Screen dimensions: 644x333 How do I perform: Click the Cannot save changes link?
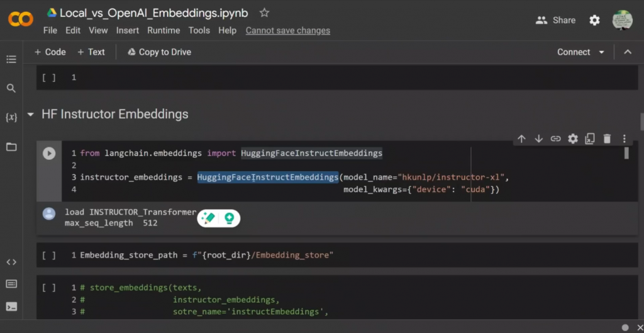(x=287, y=30)
